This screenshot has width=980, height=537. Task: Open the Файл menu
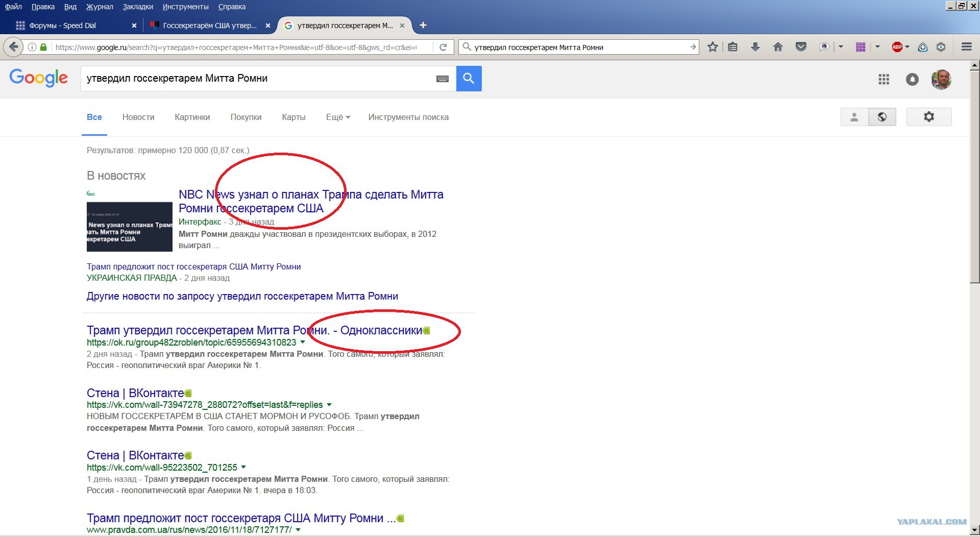(x=13, y=7)
